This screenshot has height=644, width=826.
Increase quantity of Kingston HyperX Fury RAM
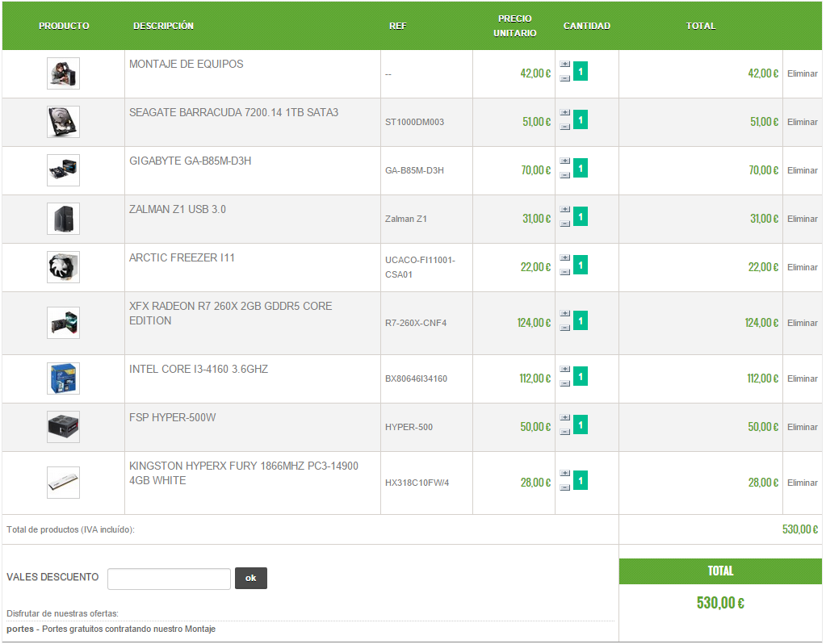click(564, 474)
